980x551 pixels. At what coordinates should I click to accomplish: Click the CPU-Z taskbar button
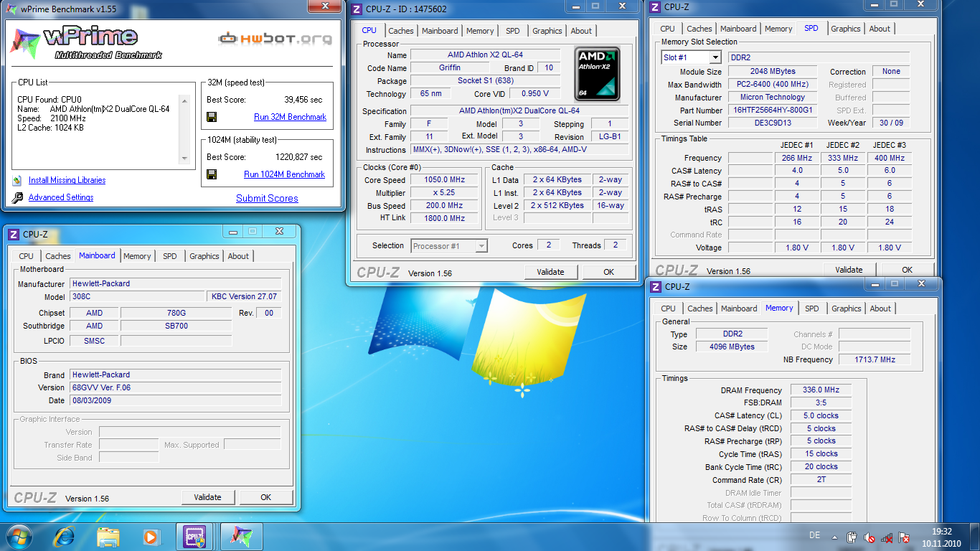click(195, 536)
